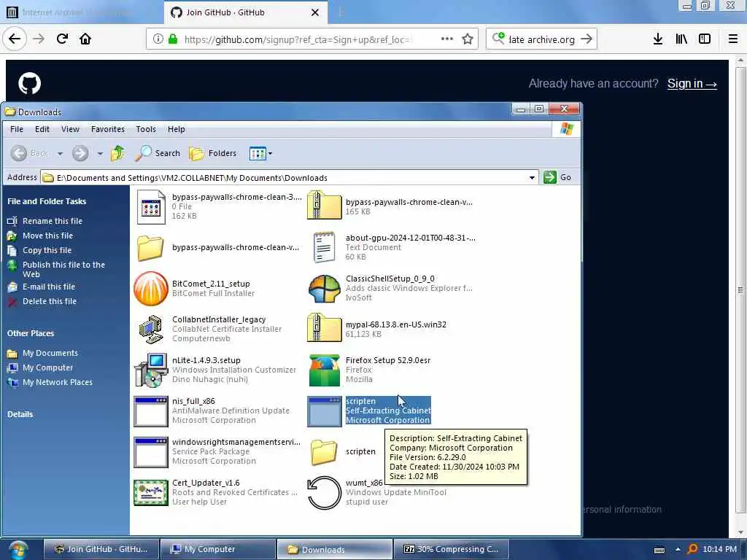Viewport: 747px width, 560px height.
Task: Switch to My Computer taskbar button
Action: [x=218, y=549]
